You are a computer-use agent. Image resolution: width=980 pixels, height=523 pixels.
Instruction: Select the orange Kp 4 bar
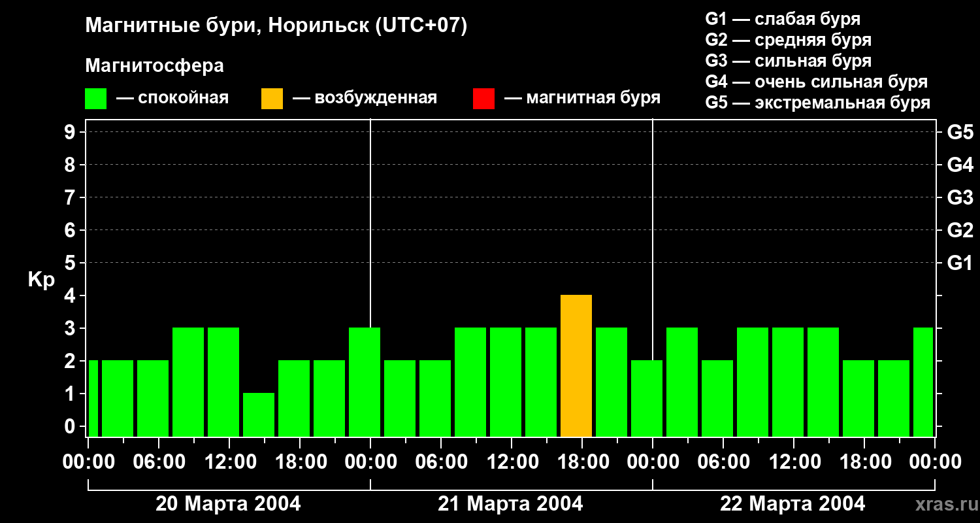[x=576, y=366]
